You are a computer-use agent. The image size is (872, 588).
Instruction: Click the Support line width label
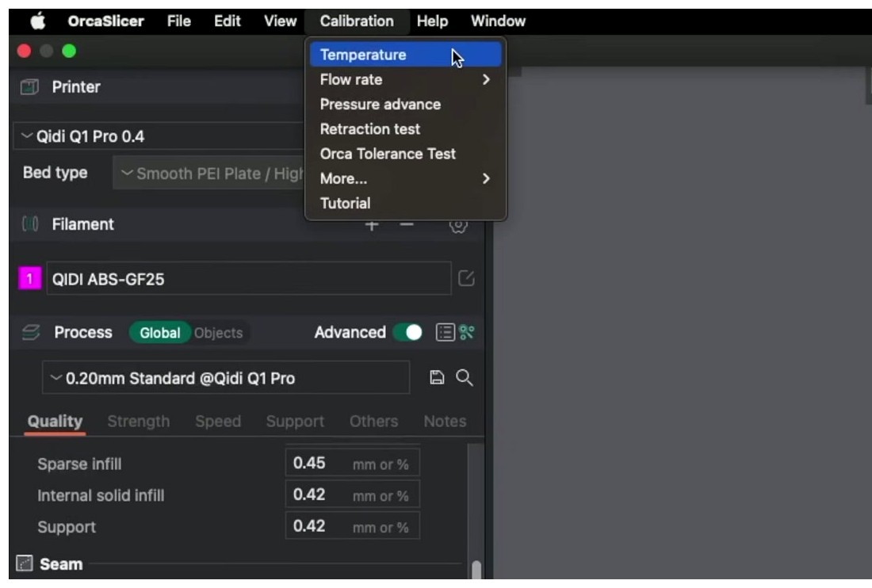(x=66, y=527)
